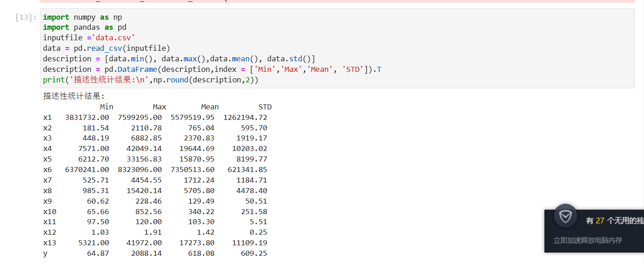Click the 'STD' column header in the output
Screen dimensions: 644x264
coord(265,107)
